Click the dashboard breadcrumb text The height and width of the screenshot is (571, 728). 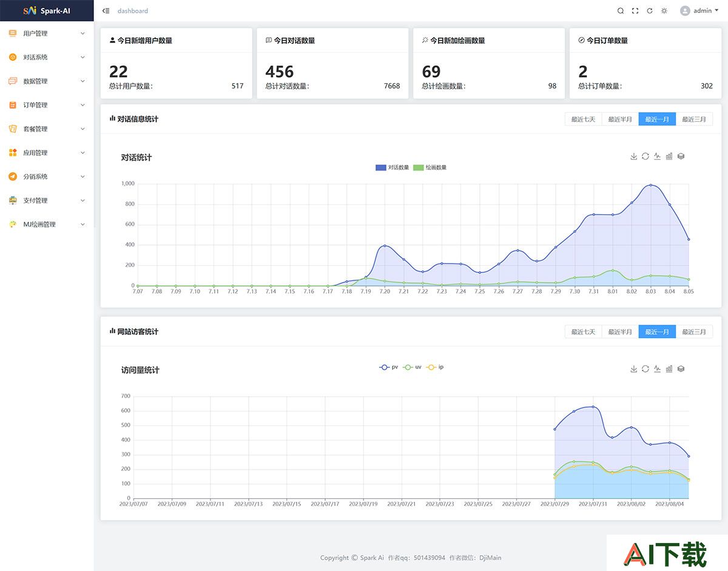pos(133,11)
